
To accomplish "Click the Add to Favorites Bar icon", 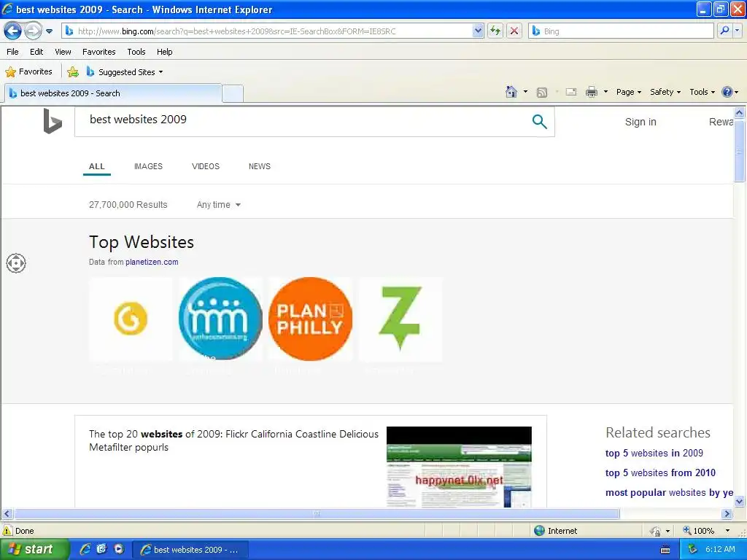I will click(73, 72).
